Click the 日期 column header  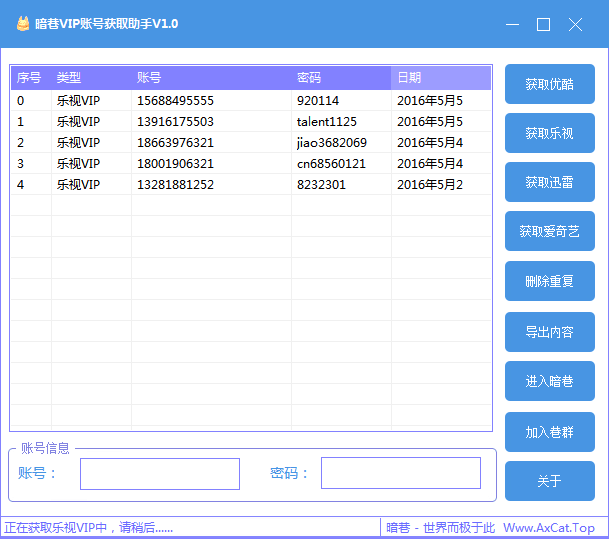pyautogui.click(x=440, y=78)
